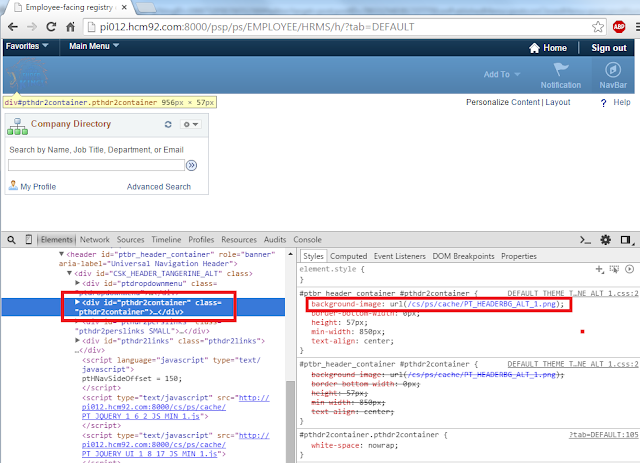Open the ABP extension icon

point(619,27)
